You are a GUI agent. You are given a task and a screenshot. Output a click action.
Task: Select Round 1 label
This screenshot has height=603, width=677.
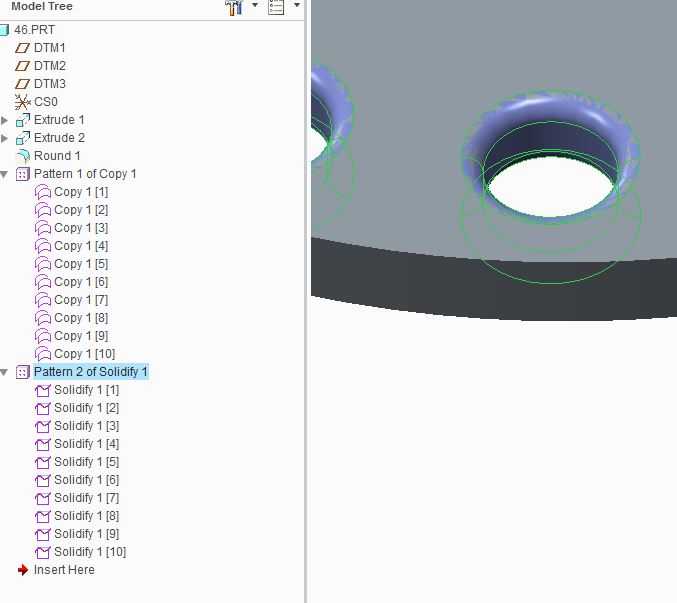[57, 156]
